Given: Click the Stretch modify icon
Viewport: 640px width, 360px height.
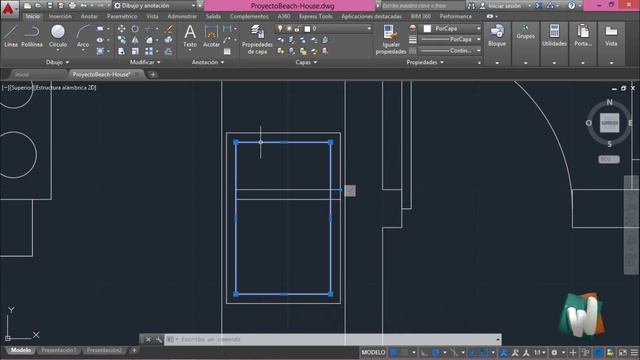Looking at the screenshot, I should (122, 51).
